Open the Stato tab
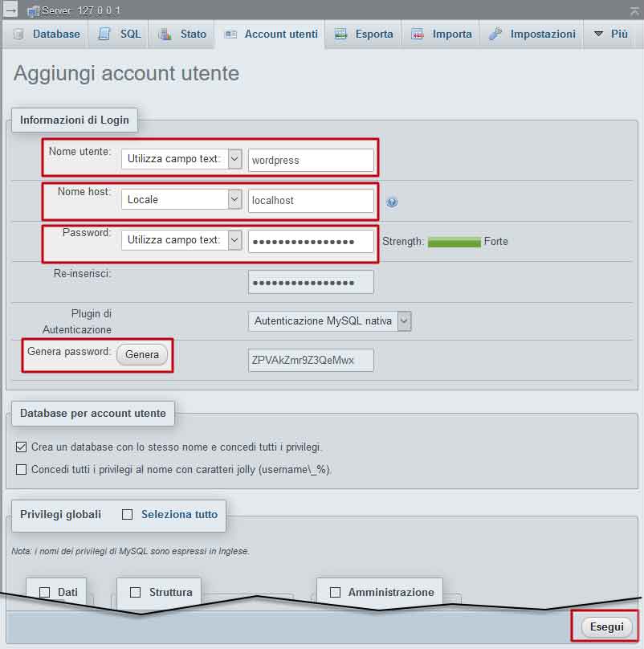Image resolution: width=644 pixels, height=649 pixels. [x=182, y=34]
